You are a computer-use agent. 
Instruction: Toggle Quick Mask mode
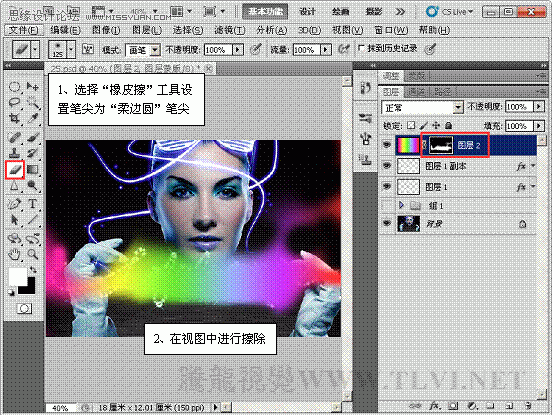tap(24, 309)
